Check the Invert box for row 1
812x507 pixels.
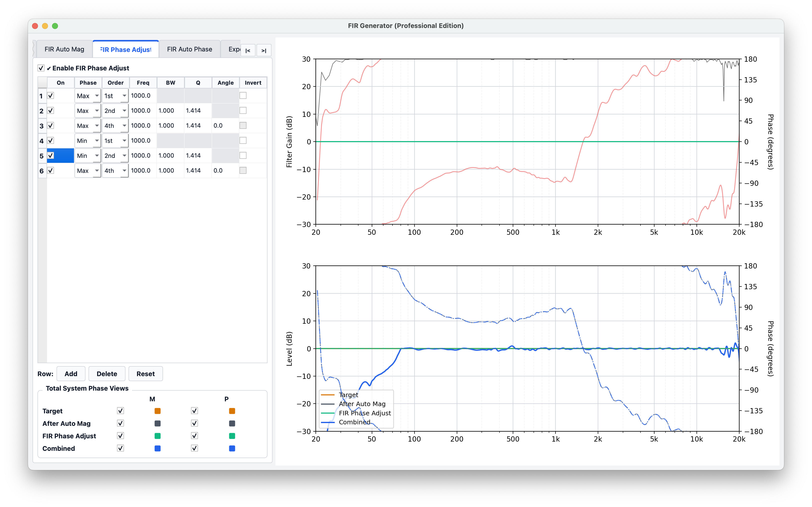243,96
